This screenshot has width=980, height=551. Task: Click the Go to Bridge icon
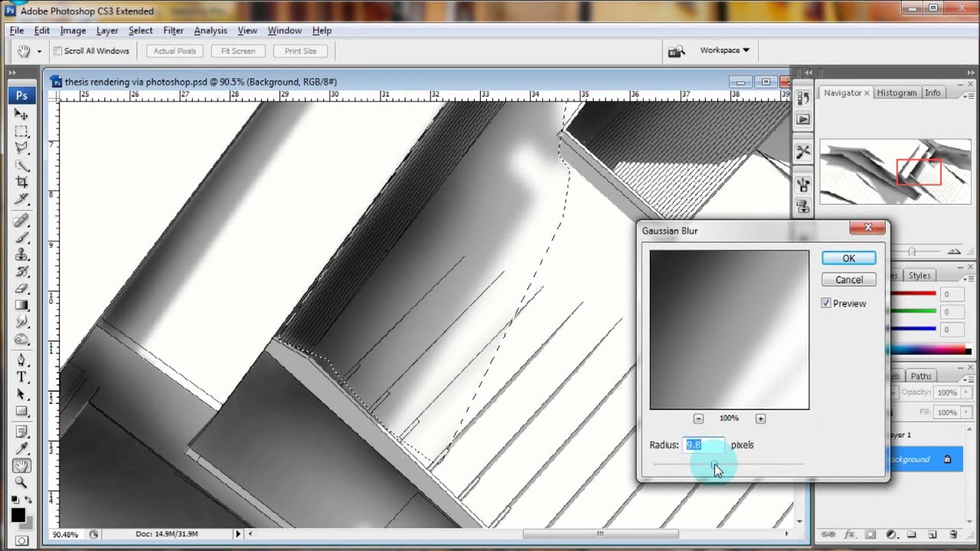coord(675,51)
